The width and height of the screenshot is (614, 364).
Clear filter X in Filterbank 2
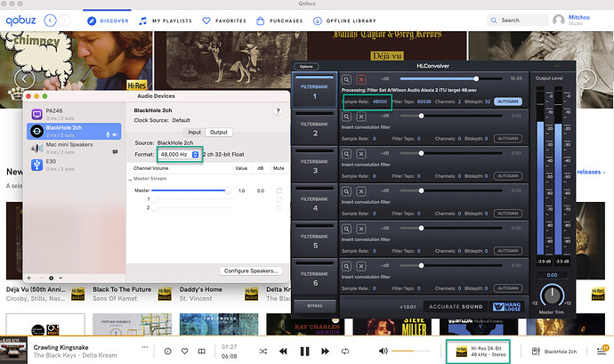click(361, 117)
